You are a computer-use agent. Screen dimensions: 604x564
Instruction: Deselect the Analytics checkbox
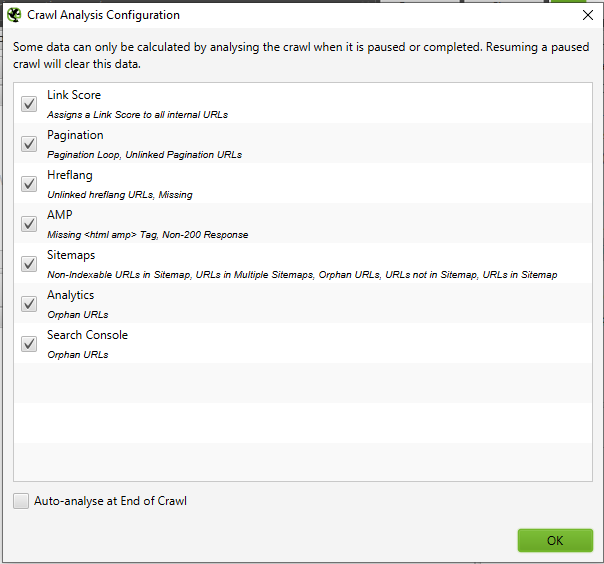pos(29,303)
